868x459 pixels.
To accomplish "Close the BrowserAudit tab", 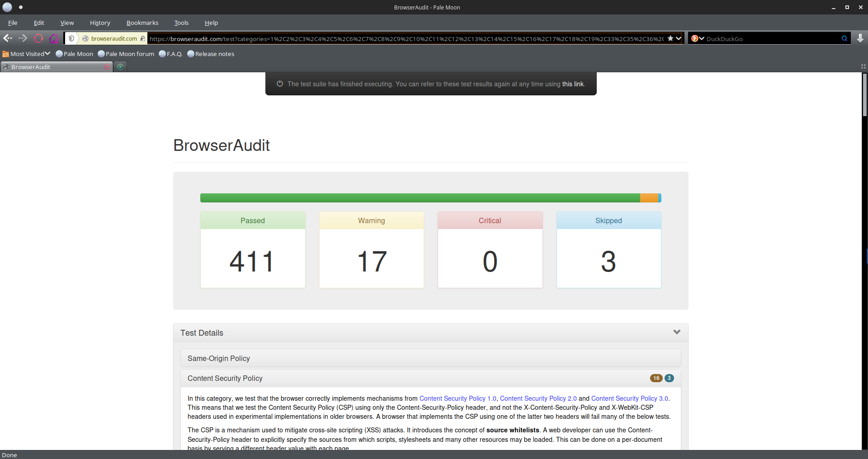I will point(107,67).
